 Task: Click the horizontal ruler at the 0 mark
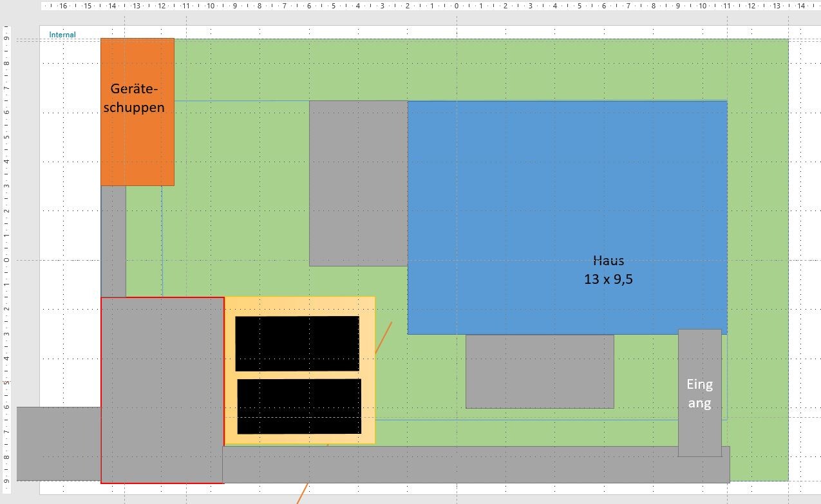click(457, 6)
